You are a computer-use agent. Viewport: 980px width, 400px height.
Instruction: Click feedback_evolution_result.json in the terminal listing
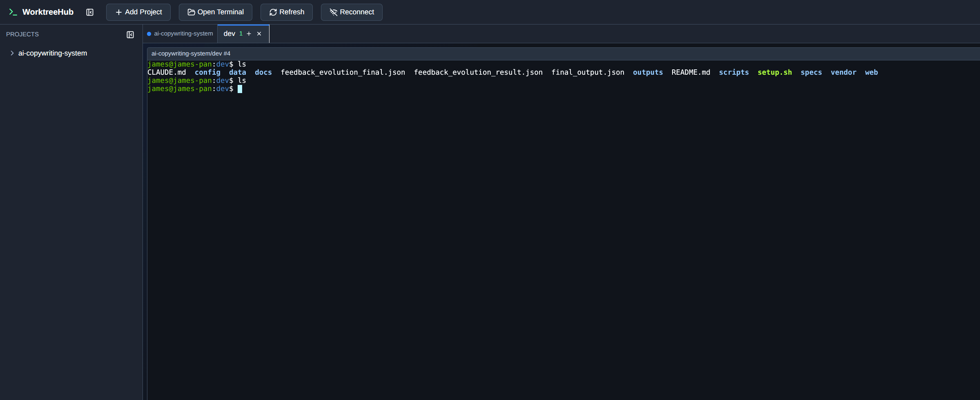(478, 72)
